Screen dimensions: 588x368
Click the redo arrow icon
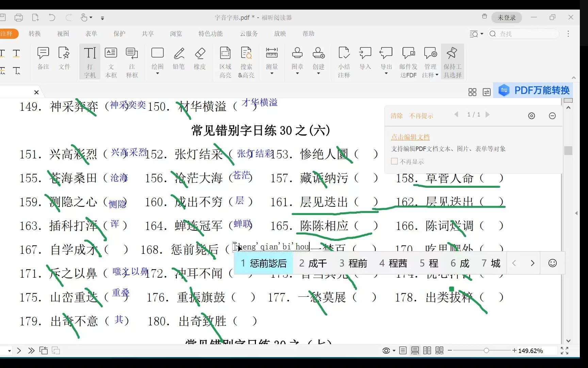tap(69, 17)
